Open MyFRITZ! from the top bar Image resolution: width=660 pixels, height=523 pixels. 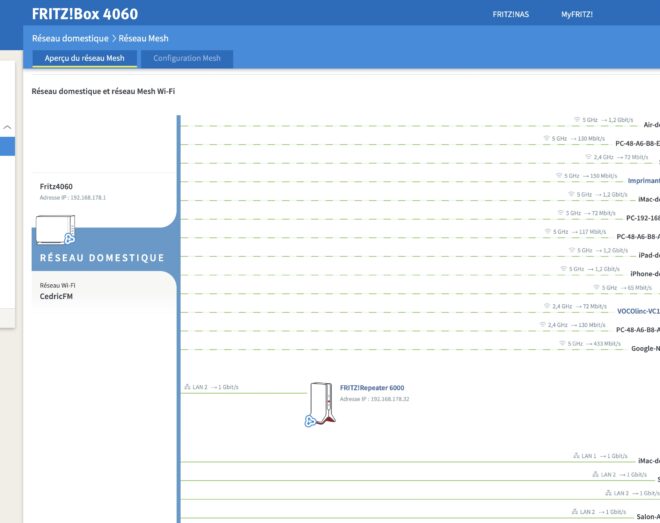tap(577, 14)
